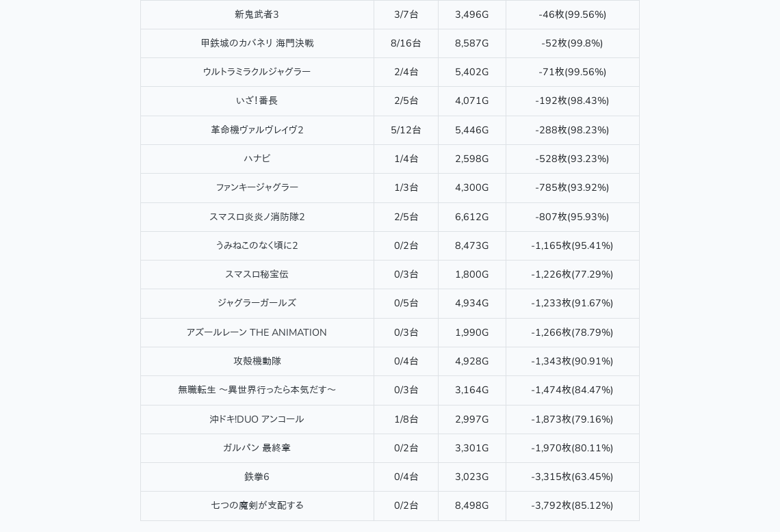Select 沖ドキ!DUO アンコール row title
Screen dimensions: 780x532
click(x=257, y=419)
